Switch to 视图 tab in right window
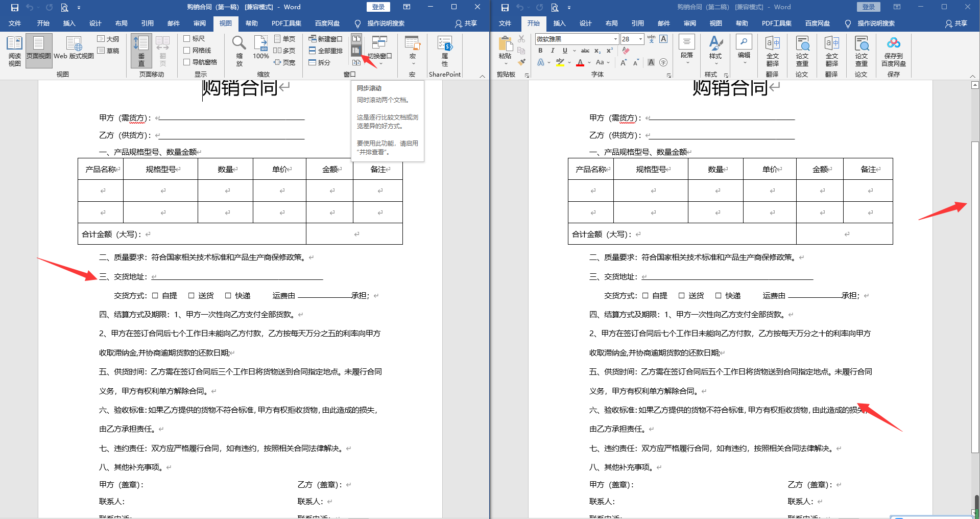 [x=715, y=23]
